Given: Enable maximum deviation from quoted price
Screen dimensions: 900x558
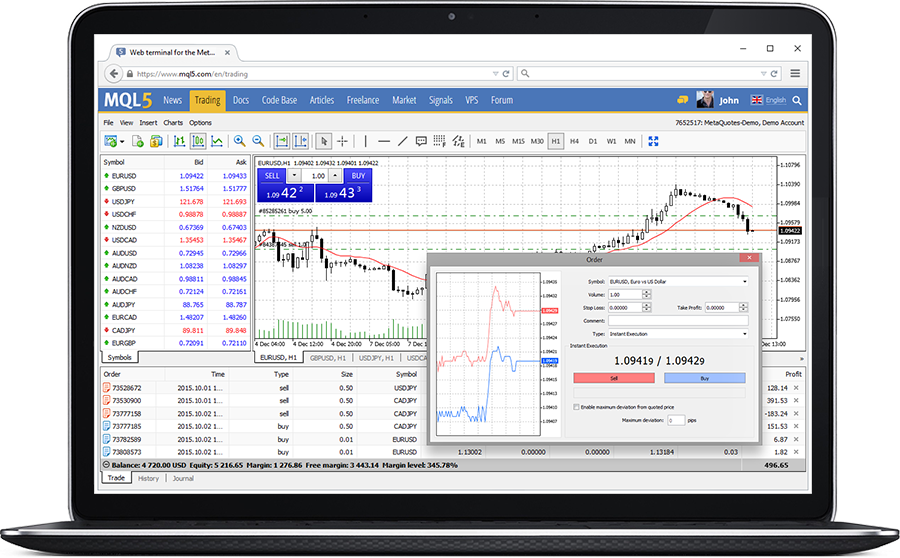Looking at the screenshot, I should point(576,407).
